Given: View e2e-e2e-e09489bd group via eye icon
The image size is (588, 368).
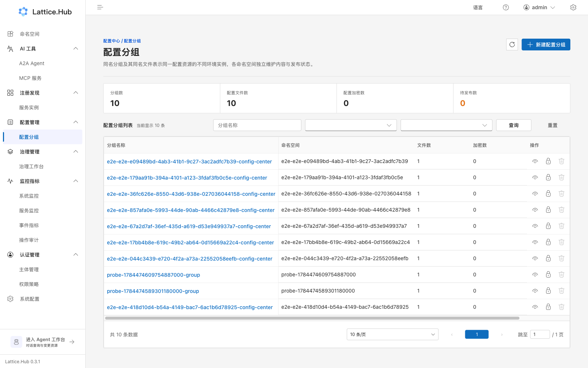Looking at the screenshot, I should click(x=535, y=161).
